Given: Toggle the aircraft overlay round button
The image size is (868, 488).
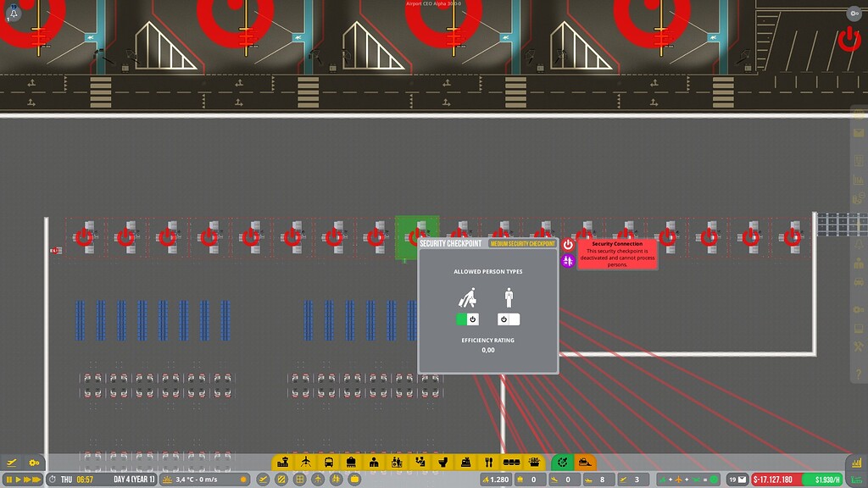Looking at the screenshot, I should tap(318, 480).
